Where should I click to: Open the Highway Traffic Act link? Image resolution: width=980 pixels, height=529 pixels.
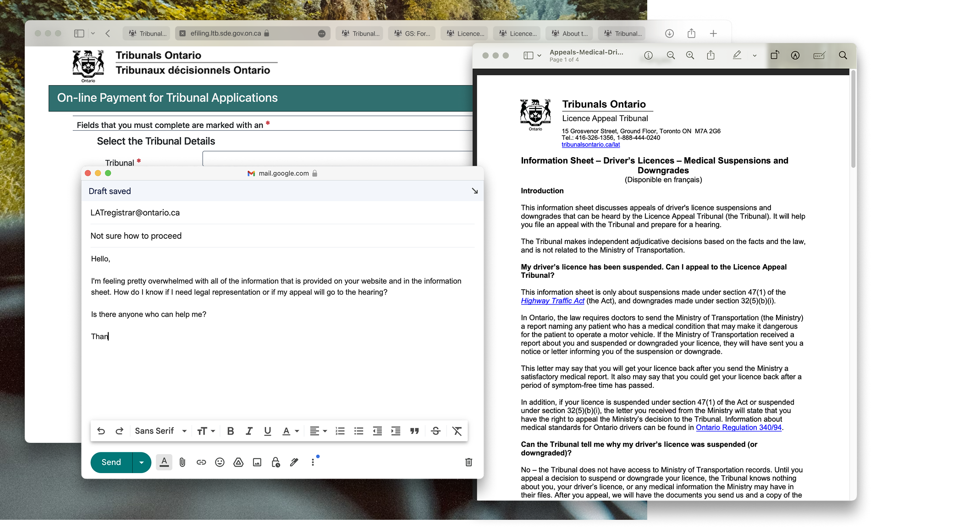pyautogui.click(x=552, y=301)
